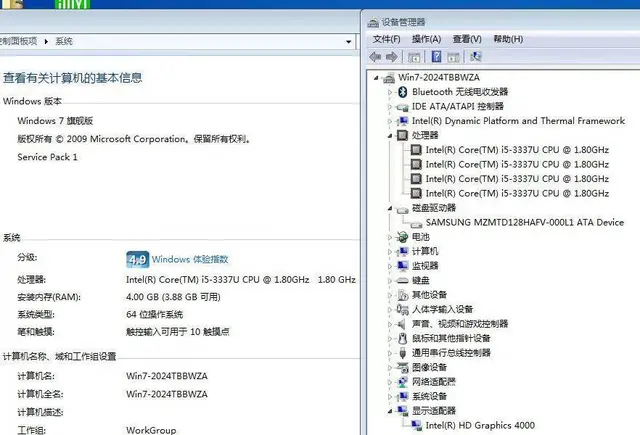Click the 4.9 Windows experience score badge
The height and width of the screenshot is (435, 640).
[138, 260]
